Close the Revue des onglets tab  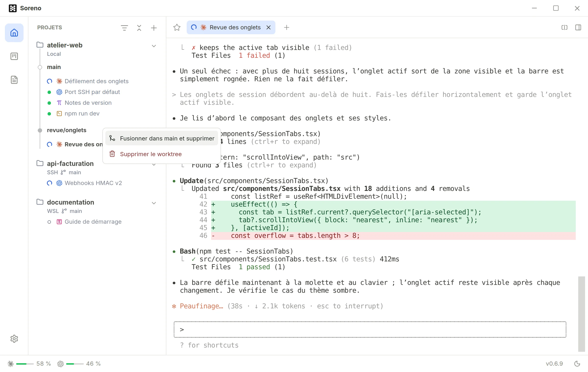pos(269,27)
